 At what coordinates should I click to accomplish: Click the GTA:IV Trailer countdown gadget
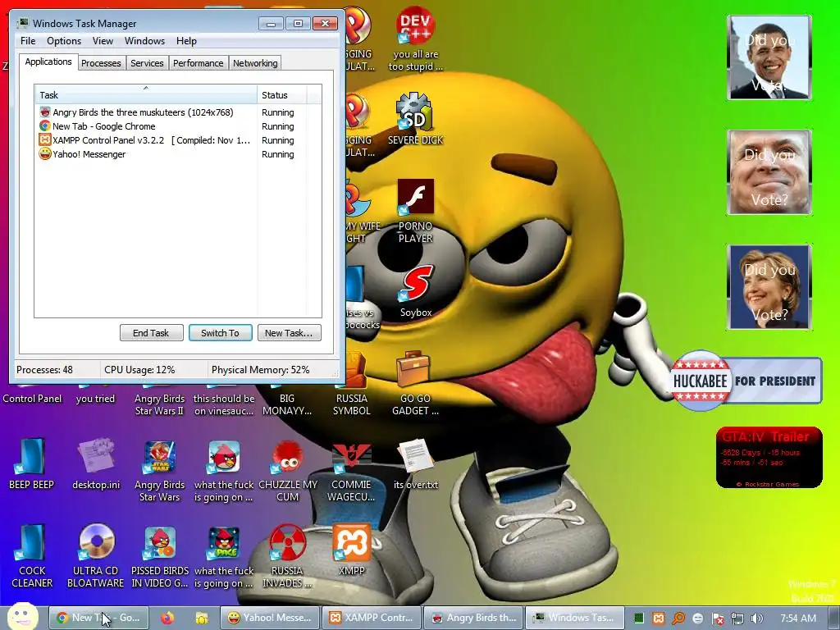point(769,458)
